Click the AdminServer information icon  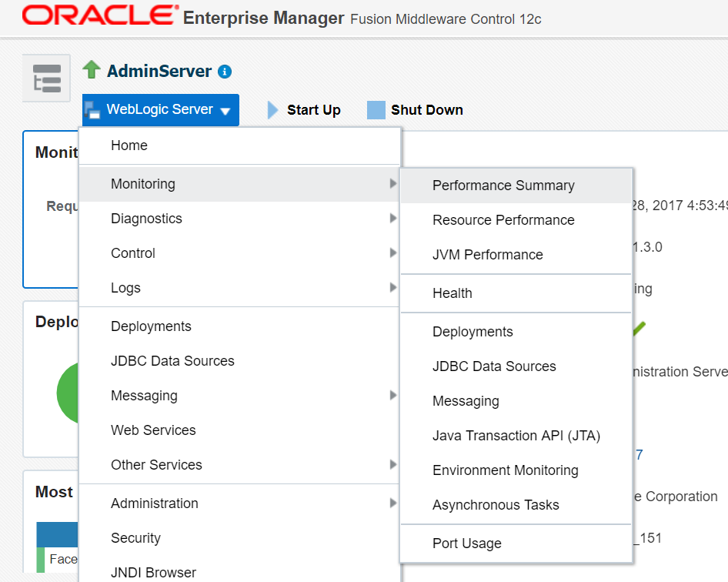[225, 72]
